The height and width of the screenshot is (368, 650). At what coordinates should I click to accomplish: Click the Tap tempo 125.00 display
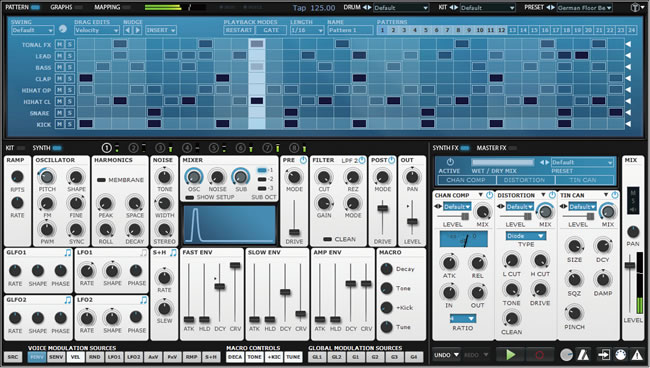point(314,8)
